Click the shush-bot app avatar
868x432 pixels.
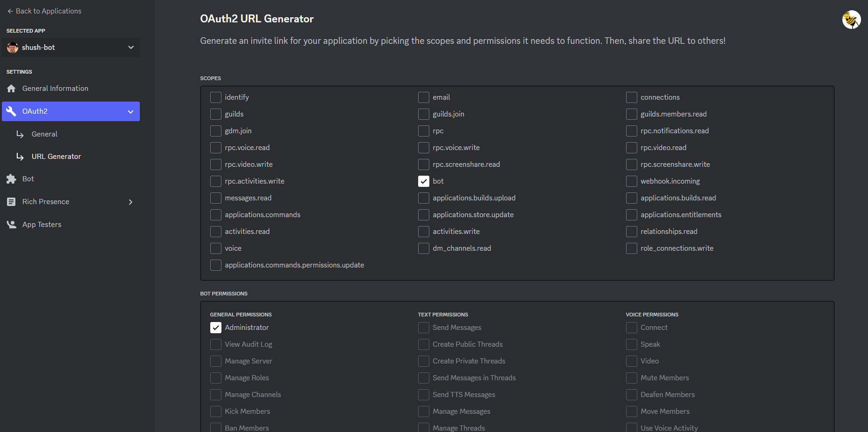point(13,48)
